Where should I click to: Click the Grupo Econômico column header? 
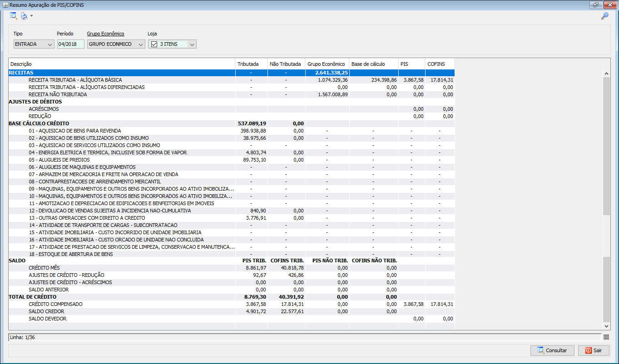(x=327, y=64)
